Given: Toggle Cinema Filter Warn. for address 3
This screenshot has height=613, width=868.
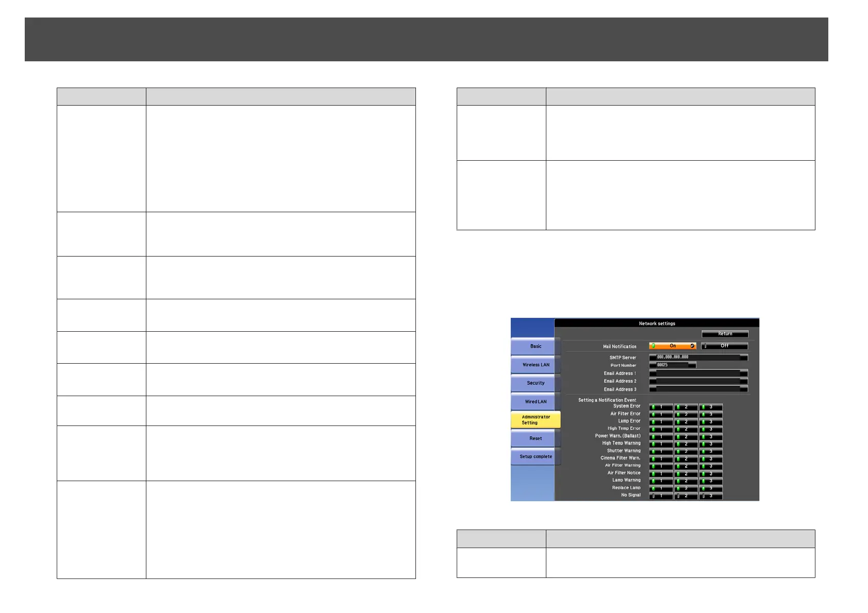Looking at the screenshot, I should click(x=711, y=458).
